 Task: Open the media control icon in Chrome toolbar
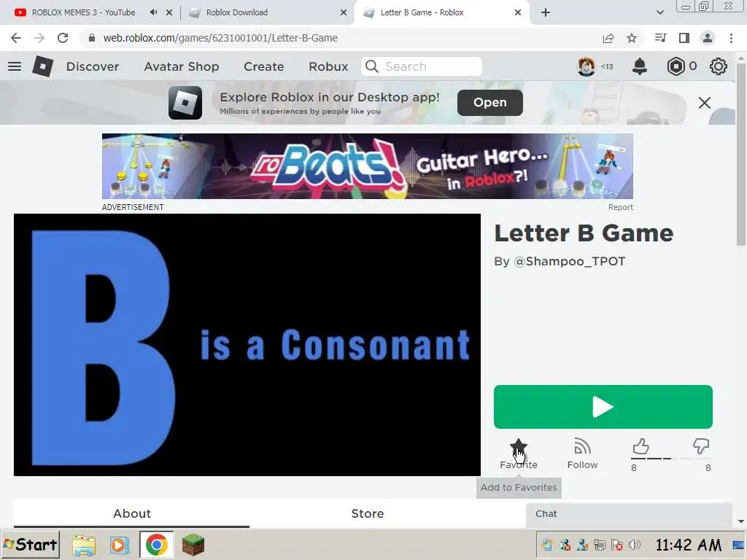tap(660, 38)
